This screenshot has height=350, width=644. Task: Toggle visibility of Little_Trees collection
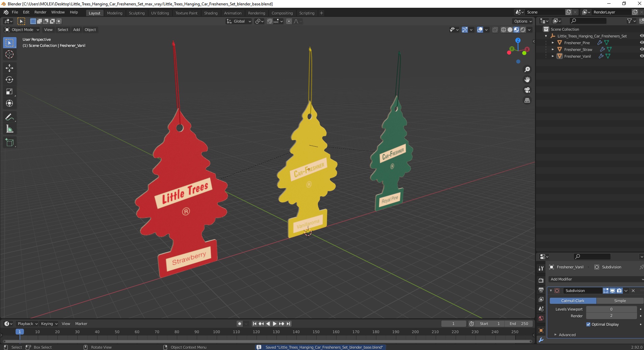(x=642, y=36)
